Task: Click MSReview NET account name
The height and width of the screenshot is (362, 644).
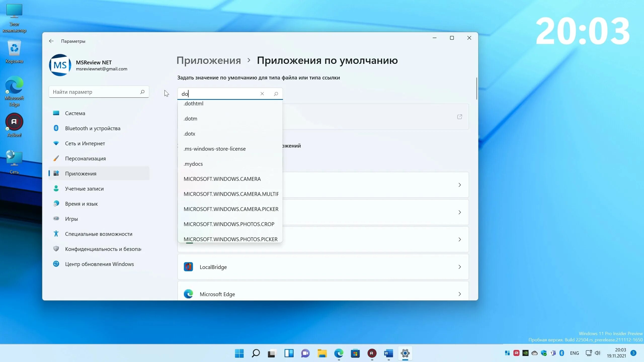Action: pyautogui.click(x=94, y=62)
